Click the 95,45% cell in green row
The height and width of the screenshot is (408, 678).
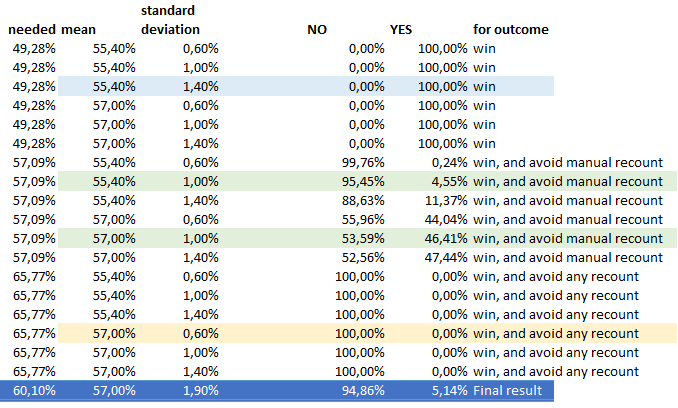tap(364, 181)
